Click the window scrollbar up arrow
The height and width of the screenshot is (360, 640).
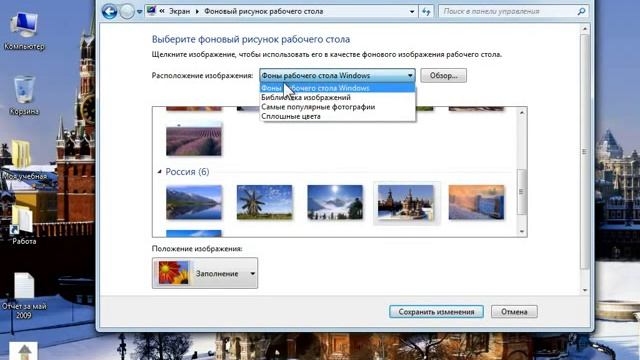(585, 29)
